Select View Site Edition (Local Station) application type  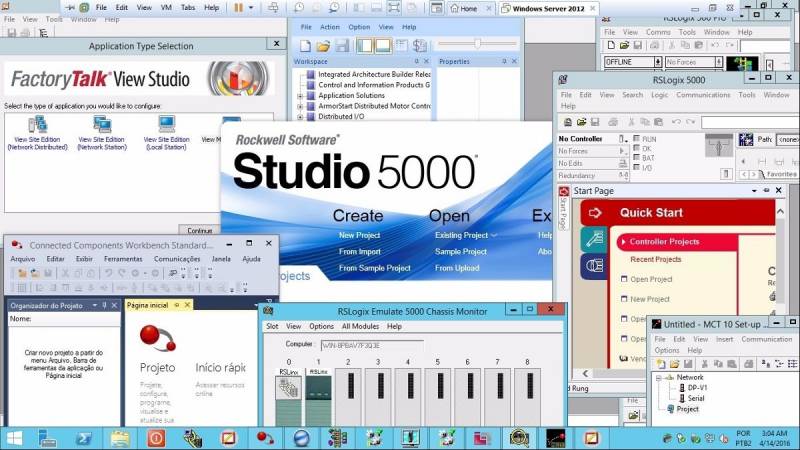[x=166, y=133]
